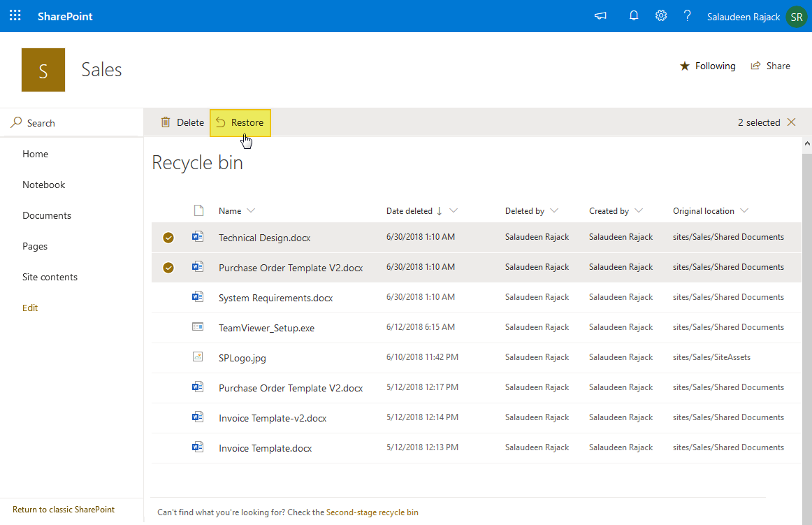Open the Deleted by column dropdown

[x=555, y=210]
